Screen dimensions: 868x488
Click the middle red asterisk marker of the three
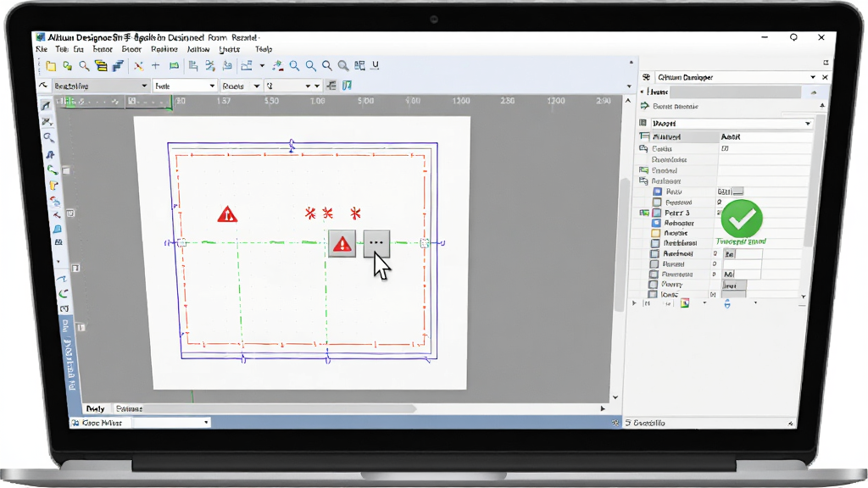(328, 213)
